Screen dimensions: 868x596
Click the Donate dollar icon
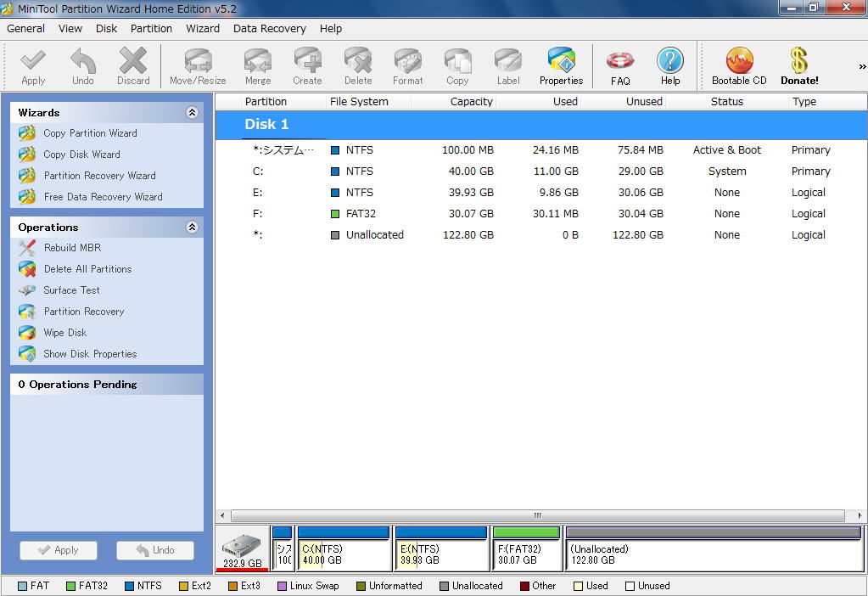pyautogui.click(x=799, y=66)
